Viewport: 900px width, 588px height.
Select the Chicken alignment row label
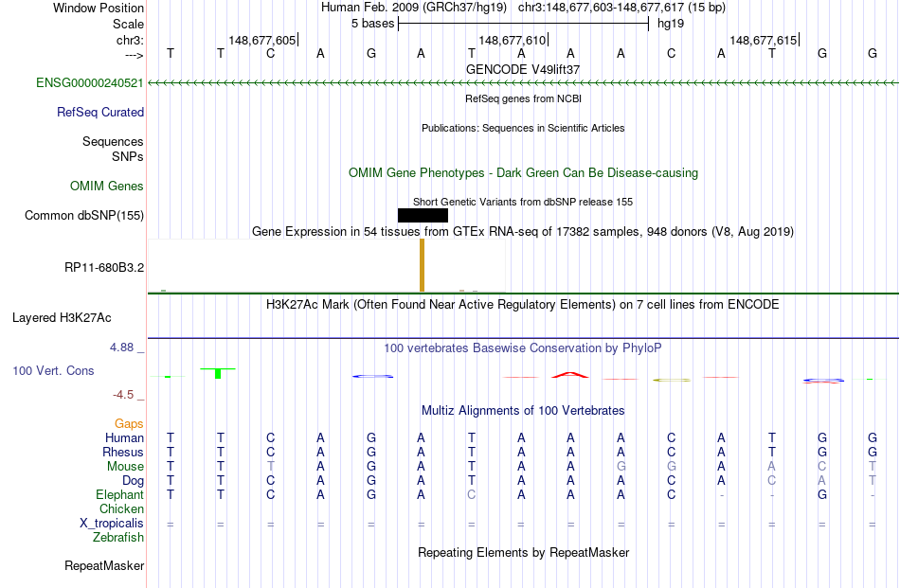tap(121, 508)
